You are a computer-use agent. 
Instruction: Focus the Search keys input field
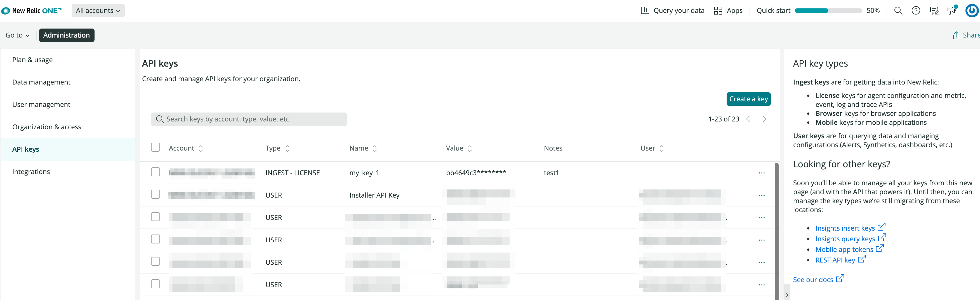[x=249, y=119]
